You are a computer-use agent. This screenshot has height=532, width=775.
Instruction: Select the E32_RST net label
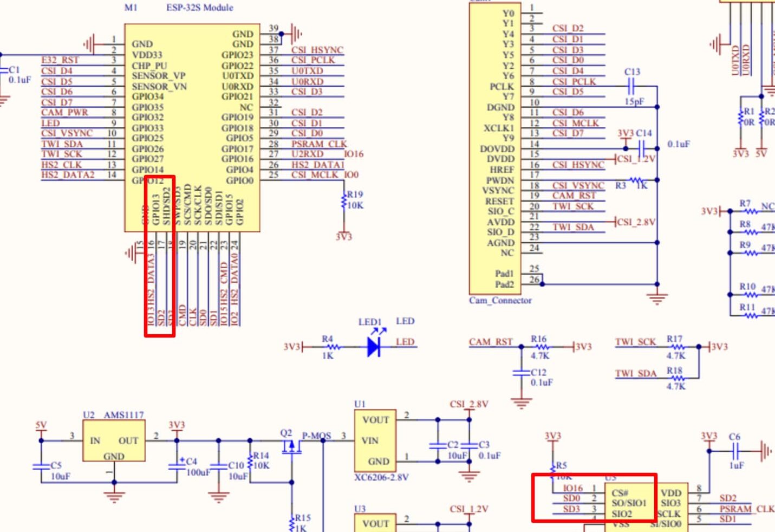pyautogui.click(x=60, y=60)
